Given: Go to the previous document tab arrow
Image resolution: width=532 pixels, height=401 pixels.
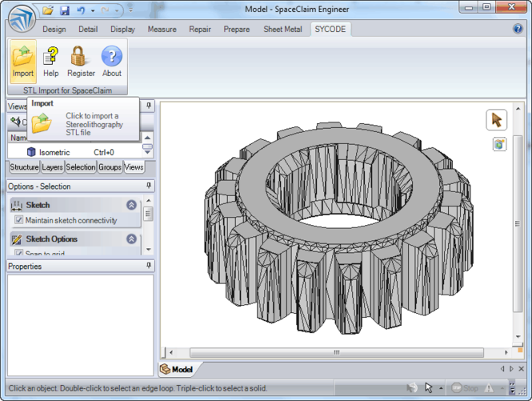Looking at the screenshot, I should point(502,369).
